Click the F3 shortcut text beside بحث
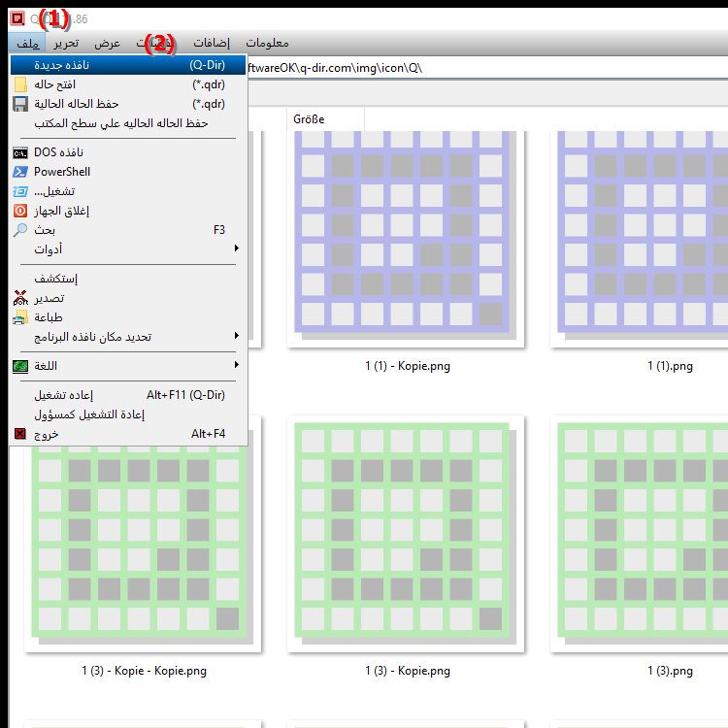 click(219, 230)
